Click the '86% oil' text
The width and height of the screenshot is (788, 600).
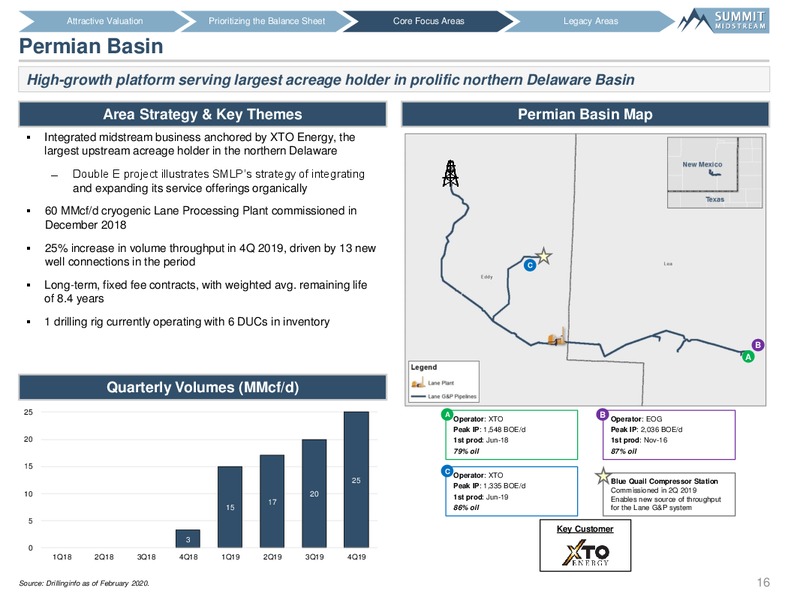[x=466, y=508]
